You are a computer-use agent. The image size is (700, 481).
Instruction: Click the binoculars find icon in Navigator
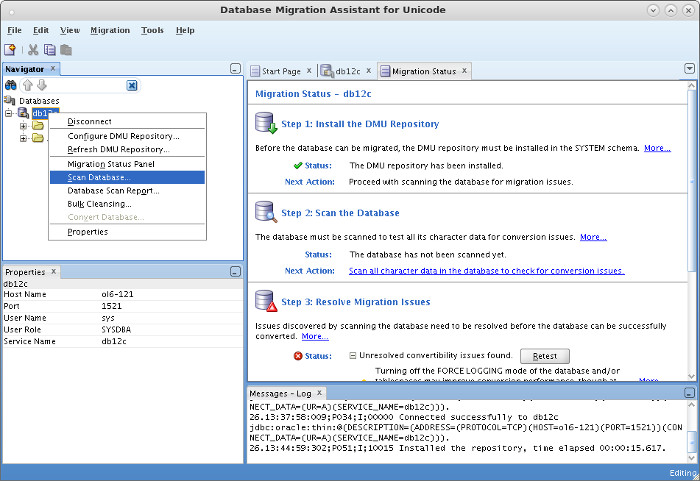tap(10, 85)
